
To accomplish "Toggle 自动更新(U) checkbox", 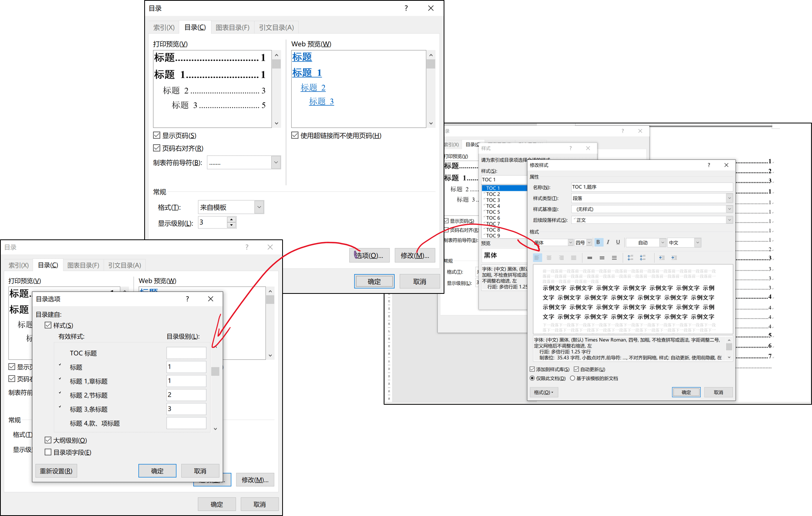I will (x=576, y=369).
